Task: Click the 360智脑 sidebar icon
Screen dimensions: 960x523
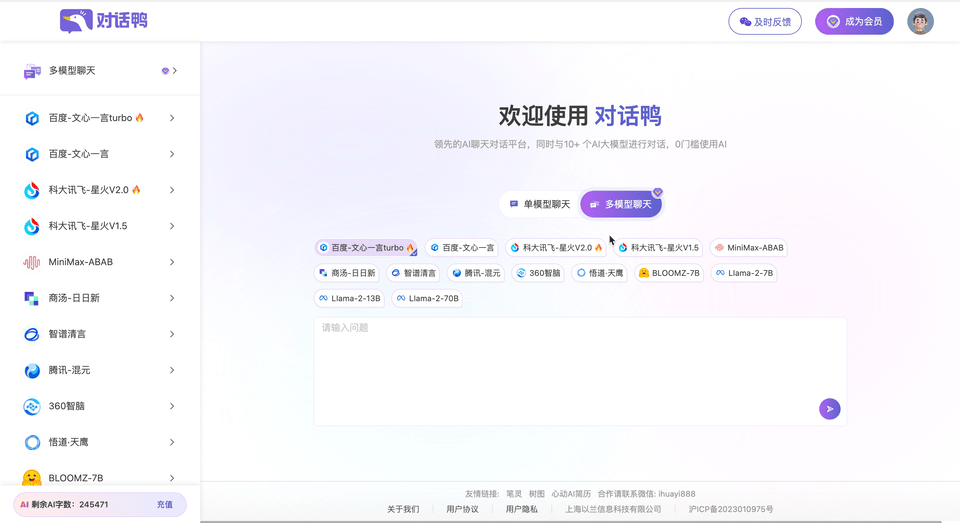Action: pos(32,406)
